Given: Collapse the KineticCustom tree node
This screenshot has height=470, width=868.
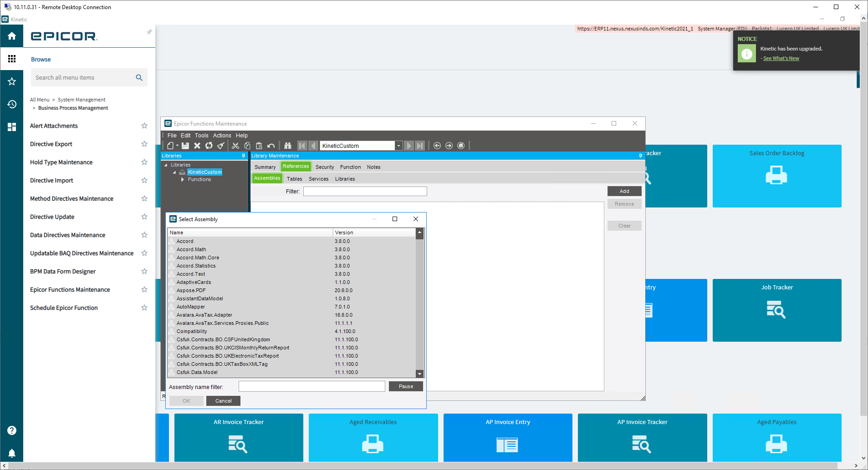Looking at the screenshot, I should point(174,172).
